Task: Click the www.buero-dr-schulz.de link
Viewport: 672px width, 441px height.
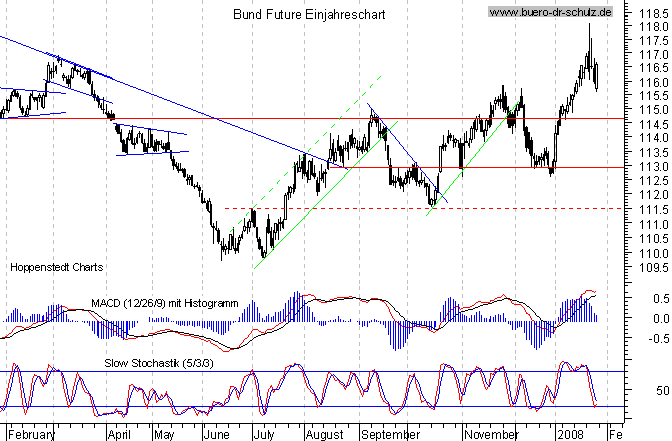Action: 550,12
